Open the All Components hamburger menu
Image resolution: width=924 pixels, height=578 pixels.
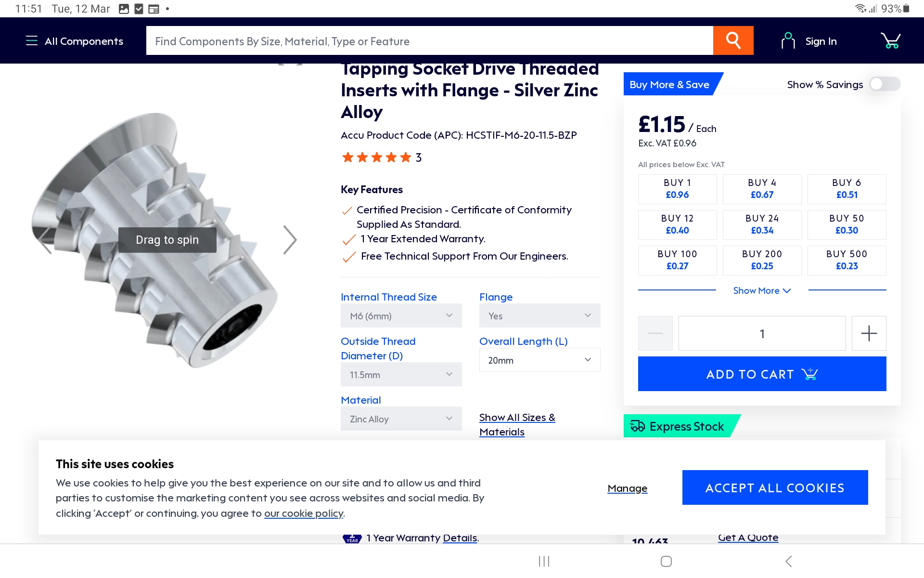click(x=32, y=41)
